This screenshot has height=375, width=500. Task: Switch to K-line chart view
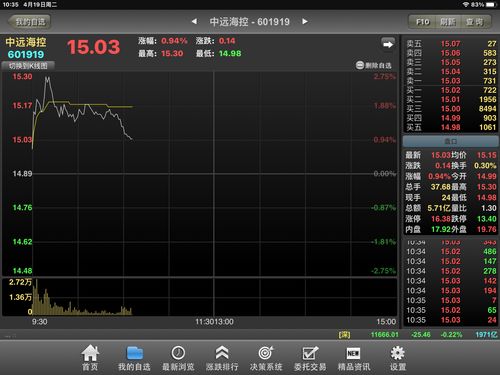point(28,66)
